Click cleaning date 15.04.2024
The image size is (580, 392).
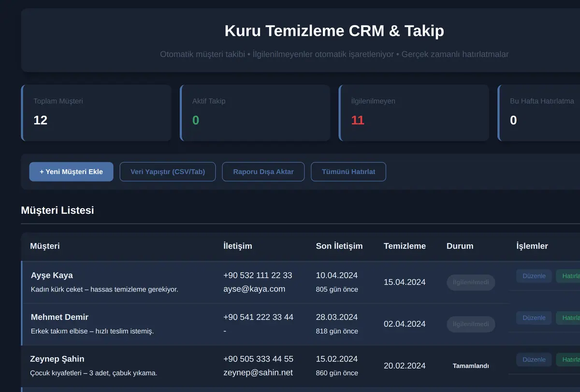tap(405, 282)
